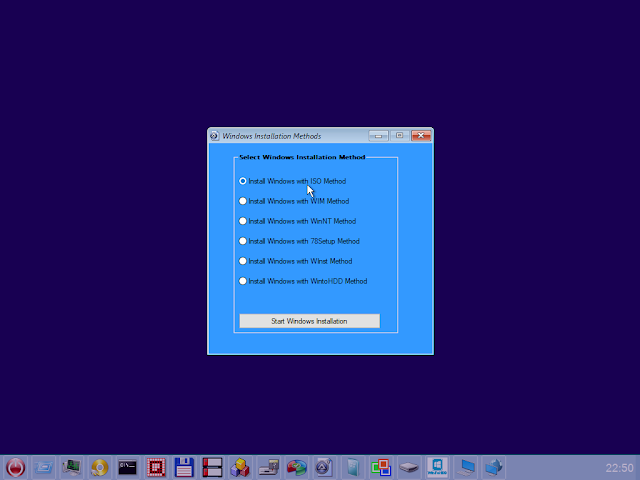The image size is (640, 480).
Task: Open the grey hardware tool icon in taskbar
Action: (x=268, y=467)
